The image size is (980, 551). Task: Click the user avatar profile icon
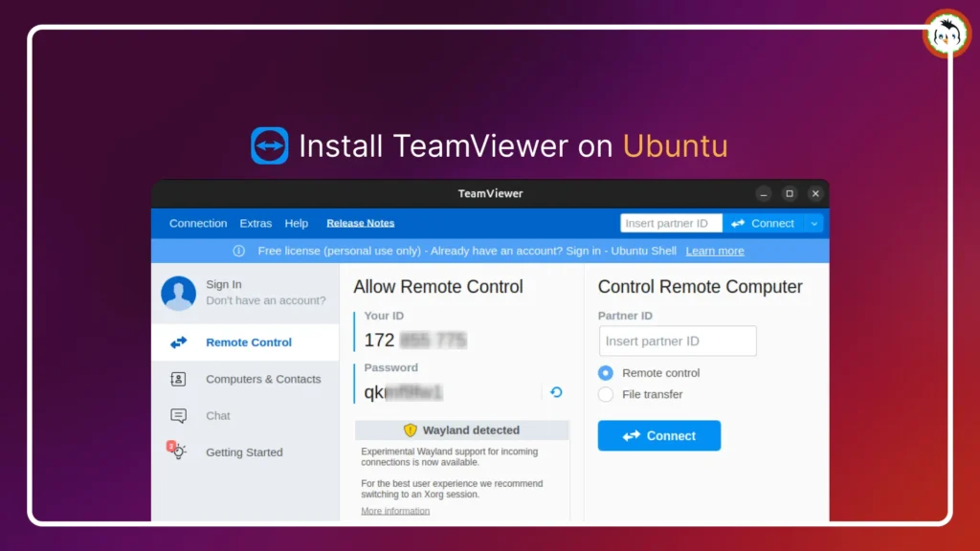[178, 293]
